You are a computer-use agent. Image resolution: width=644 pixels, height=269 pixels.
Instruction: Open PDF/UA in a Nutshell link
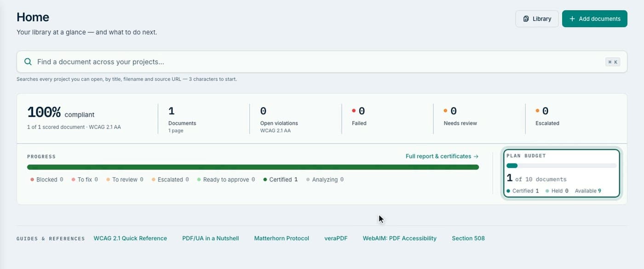click(x=211, y=238)
